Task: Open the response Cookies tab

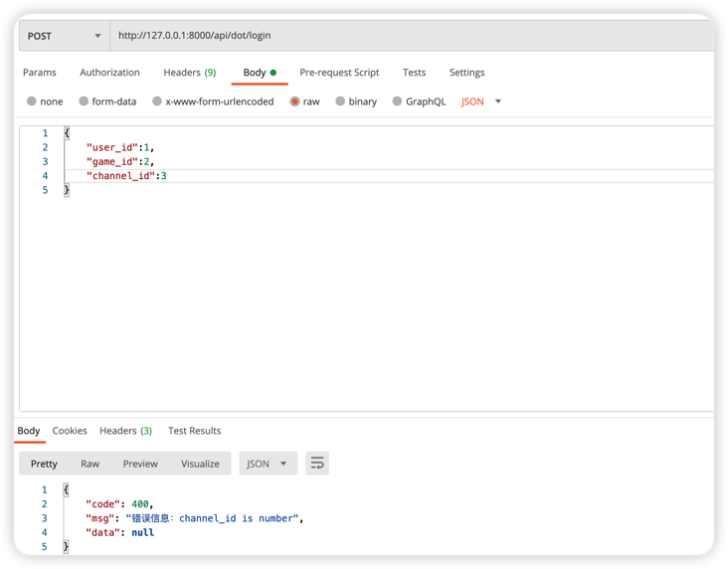Action: coord(70,431)
